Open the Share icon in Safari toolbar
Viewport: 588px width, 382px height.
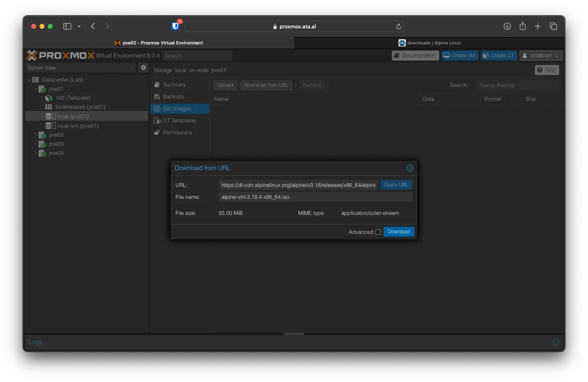pos(523,26)
